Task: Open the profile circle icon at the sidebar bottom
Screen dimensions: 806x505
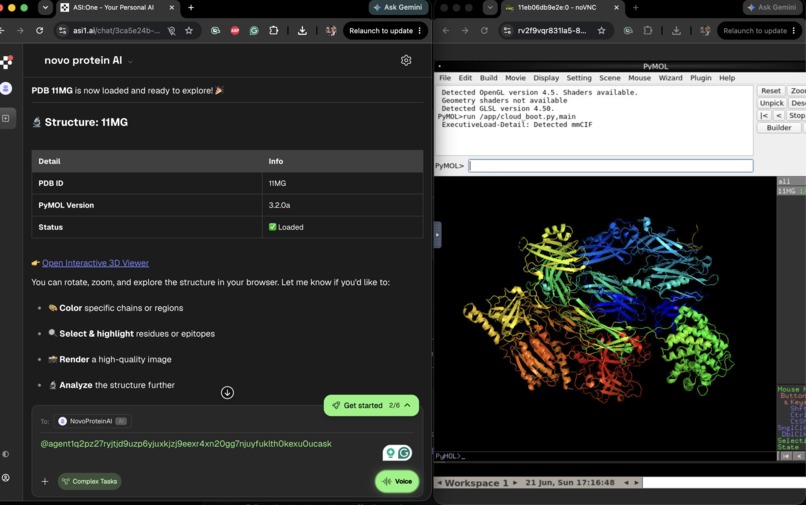Action: click(x=6, y=478)
